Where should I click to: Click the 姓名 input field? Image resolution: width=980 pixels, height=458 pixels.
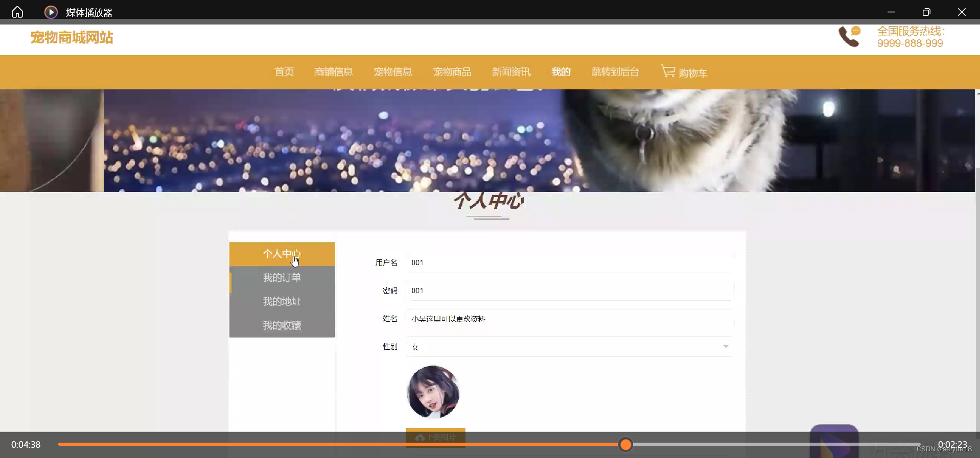(570, 319)
